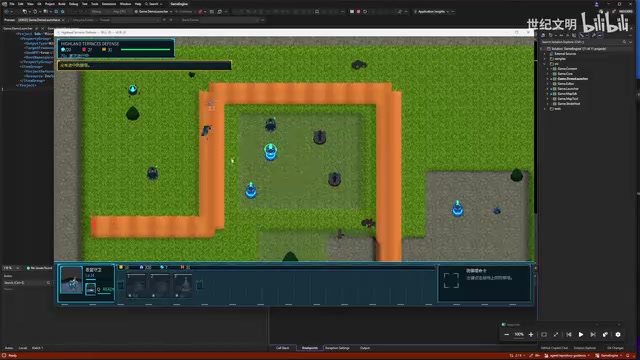Open the Git menu

pyautogui.click(x=39, y=4)
